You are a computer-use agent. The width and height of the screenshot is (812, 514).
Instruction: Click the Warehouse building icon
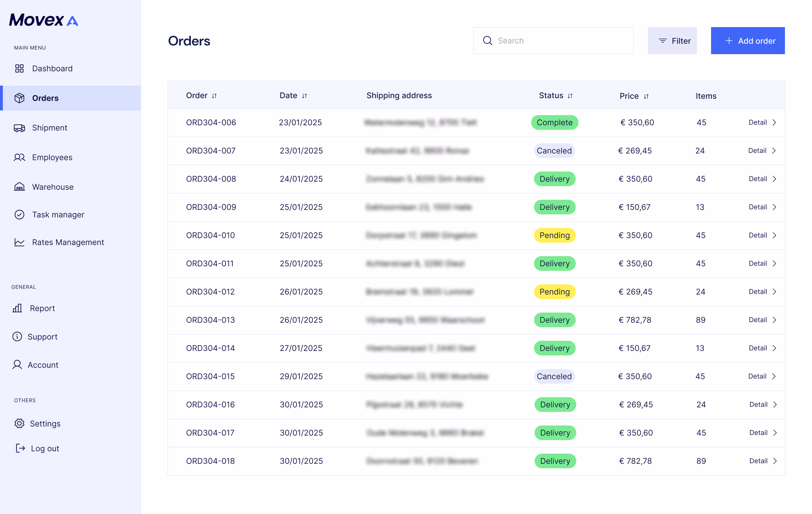tap(19, 187)
